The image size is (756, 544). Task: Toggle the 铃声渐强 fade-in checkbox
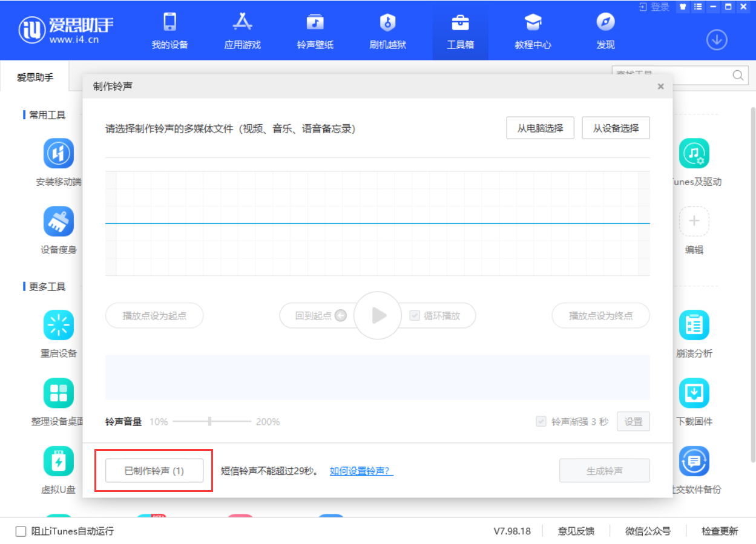point(541,421)
